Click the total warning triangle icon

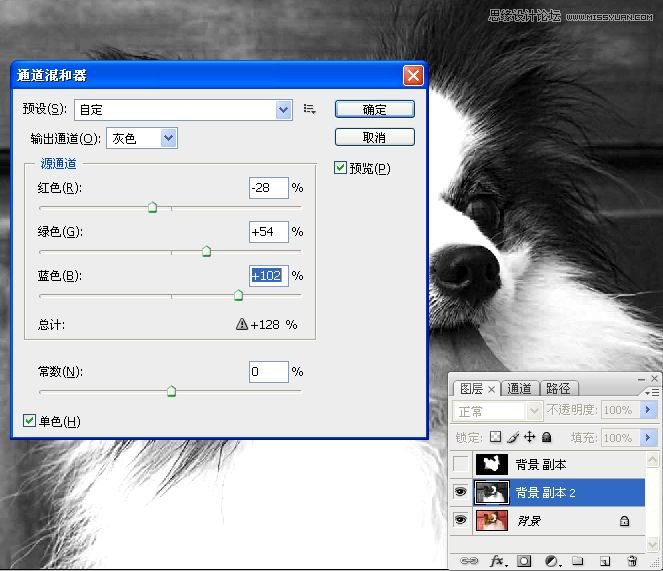point(241,324)
